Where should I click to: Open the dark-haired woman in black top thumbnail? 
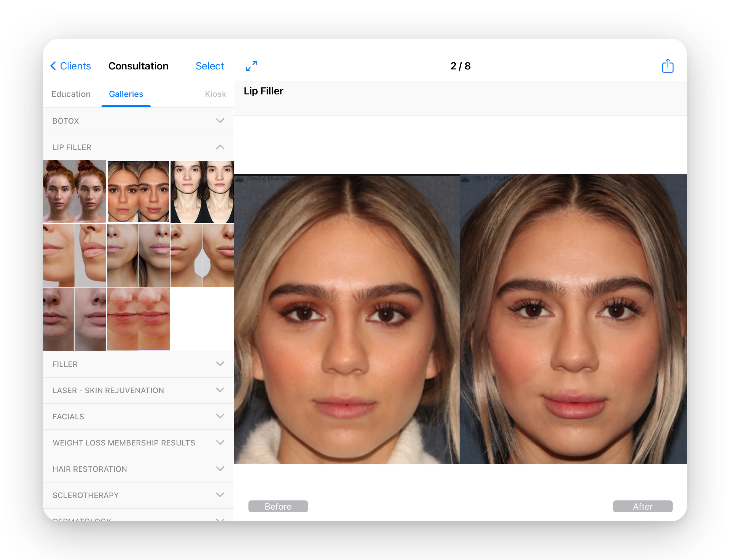[x=202, y=191]
